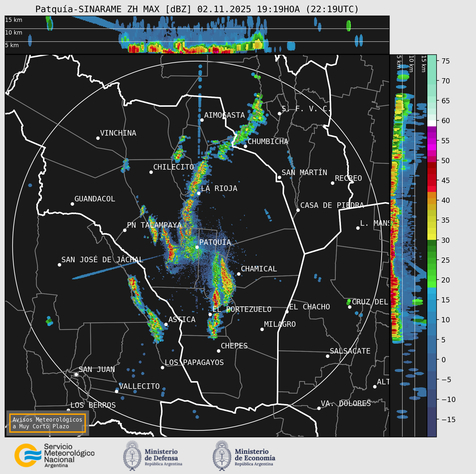Select the VINCHINA map label
Viewport: 476px width, 474px height.
118,133
